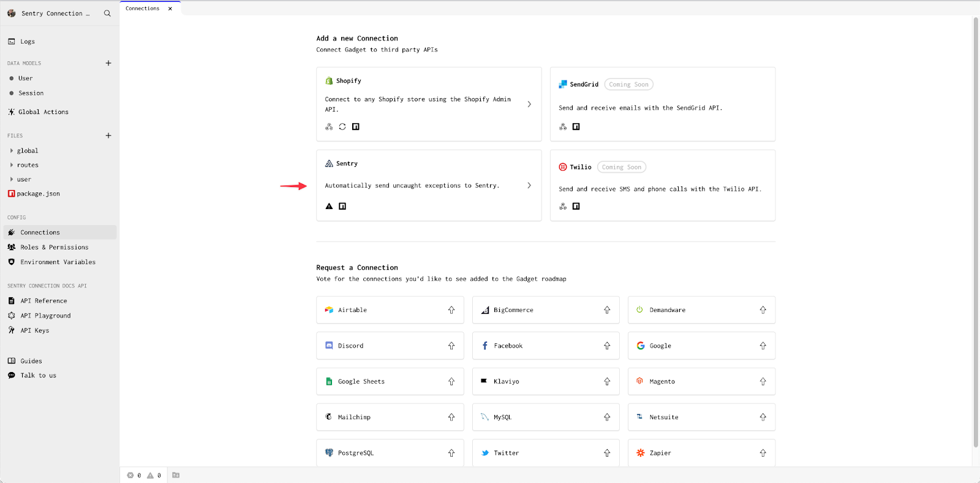Click the vertical page scrollbar

coord(976,233)
